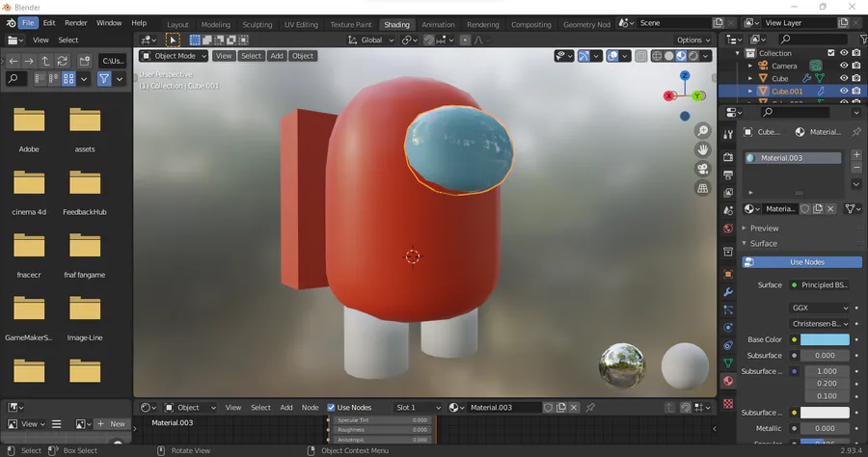
Task: Click the Base Color light blue swatch
Action: [825, 339]
